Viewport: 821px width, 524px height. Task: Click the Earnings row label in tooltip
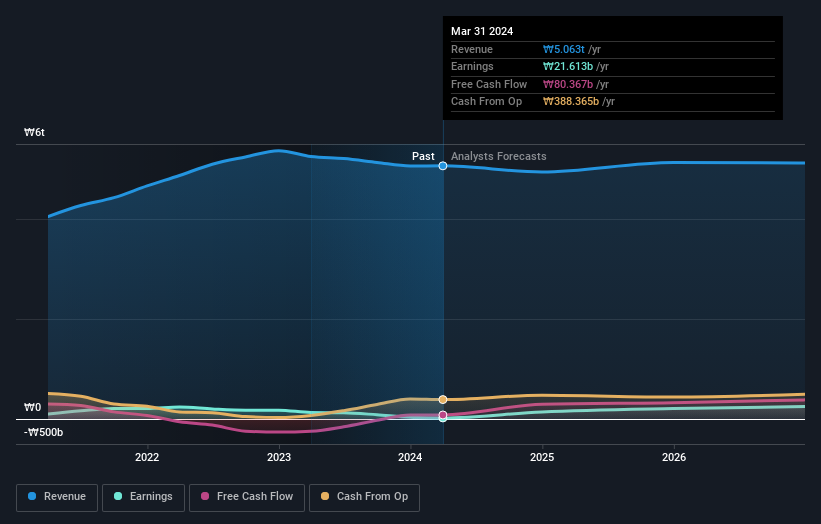472,66
